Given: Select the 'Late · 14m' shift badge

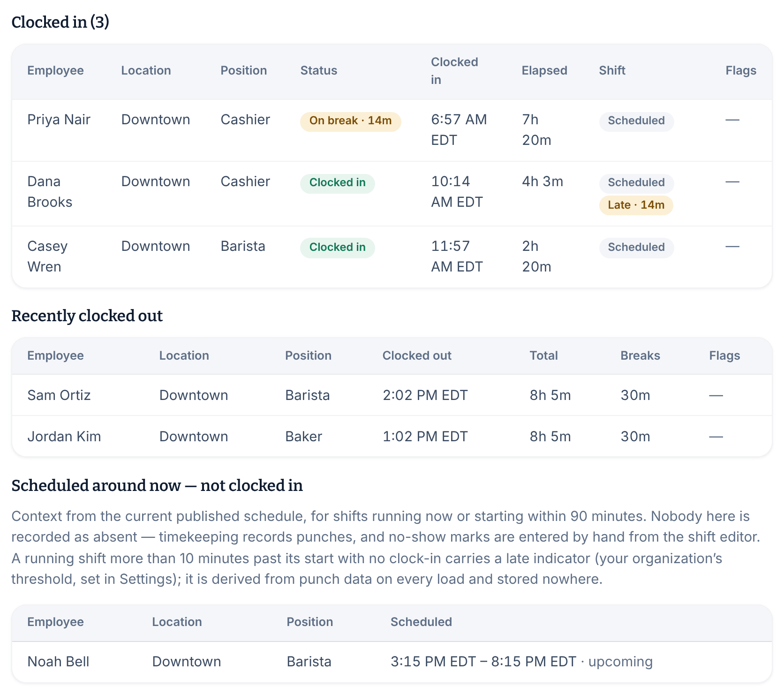Looking at the screenshot, I should [636, 205].
